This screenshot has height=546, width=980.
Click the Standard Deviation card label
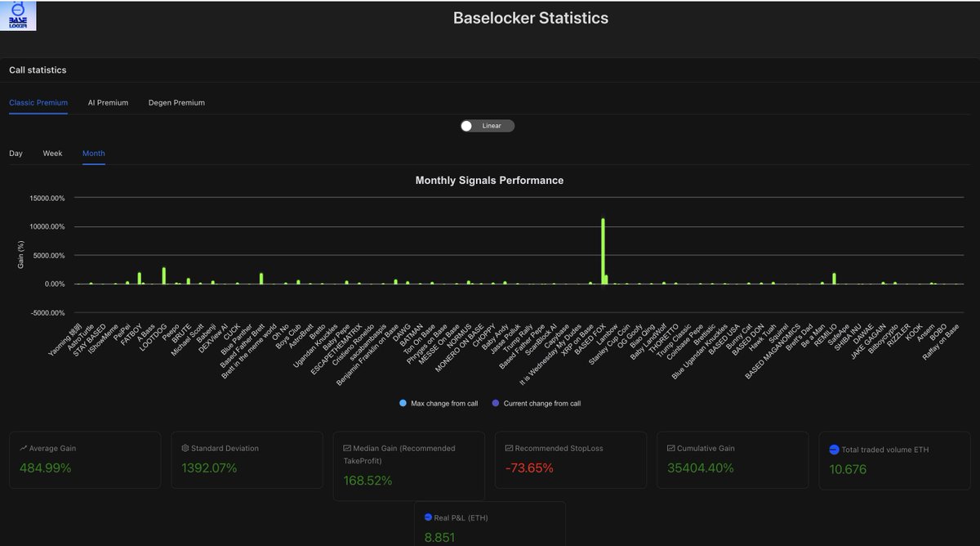pos(225,449)
